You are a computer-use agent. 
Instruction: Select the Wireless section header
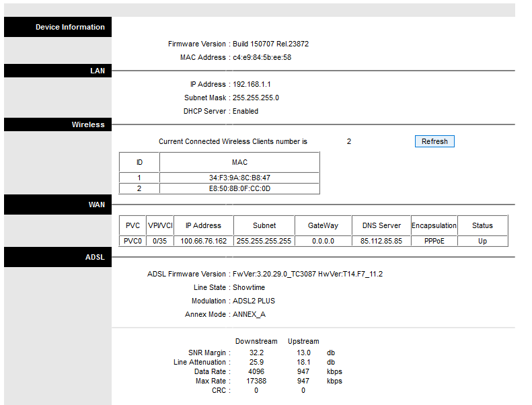click(x=58, y=124)
